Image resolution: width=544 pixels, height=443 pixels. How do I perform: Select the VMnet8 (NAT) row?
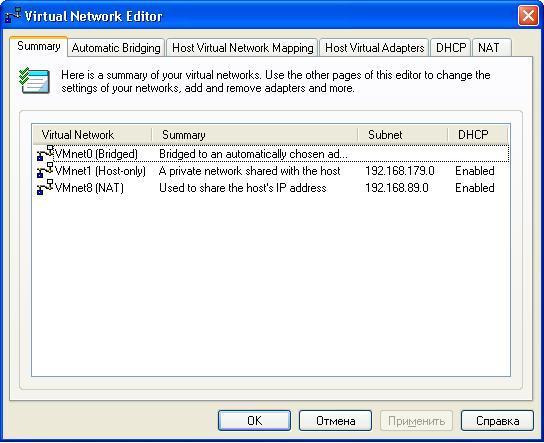point(272,188)
